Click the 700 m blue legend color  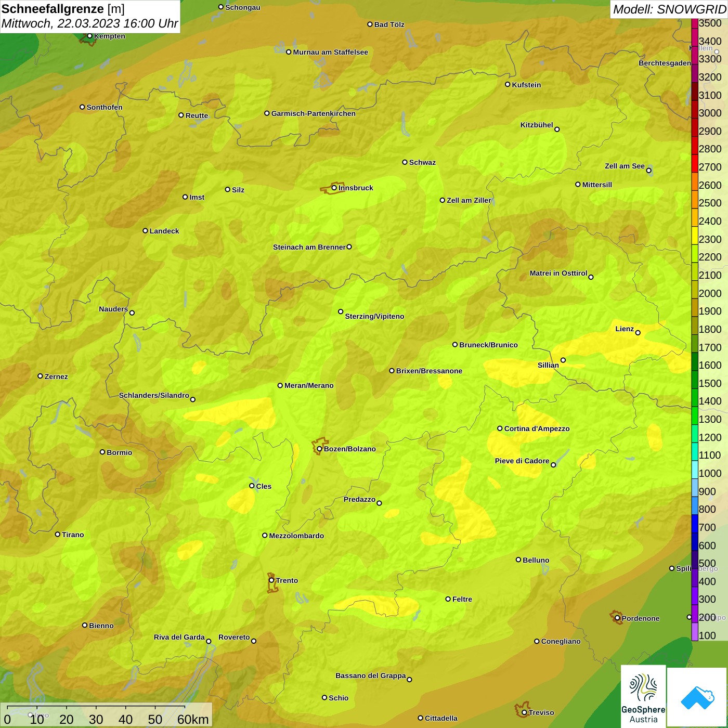[x=695, y=524]
